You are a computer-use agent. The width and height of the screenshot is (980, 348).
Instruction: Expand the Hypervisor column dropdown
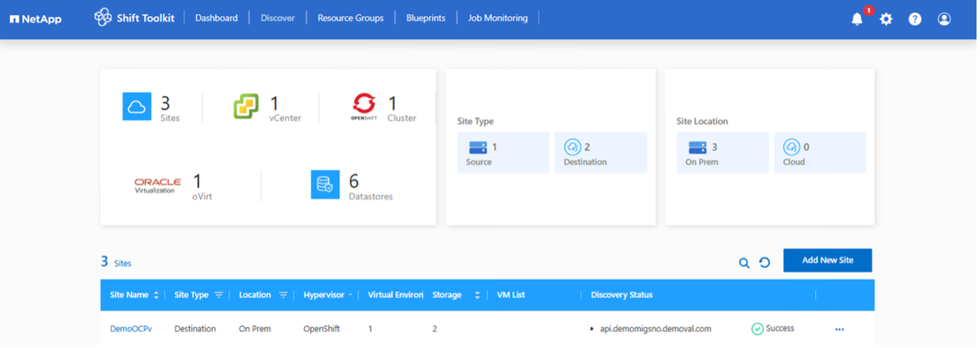coord(350,295)
